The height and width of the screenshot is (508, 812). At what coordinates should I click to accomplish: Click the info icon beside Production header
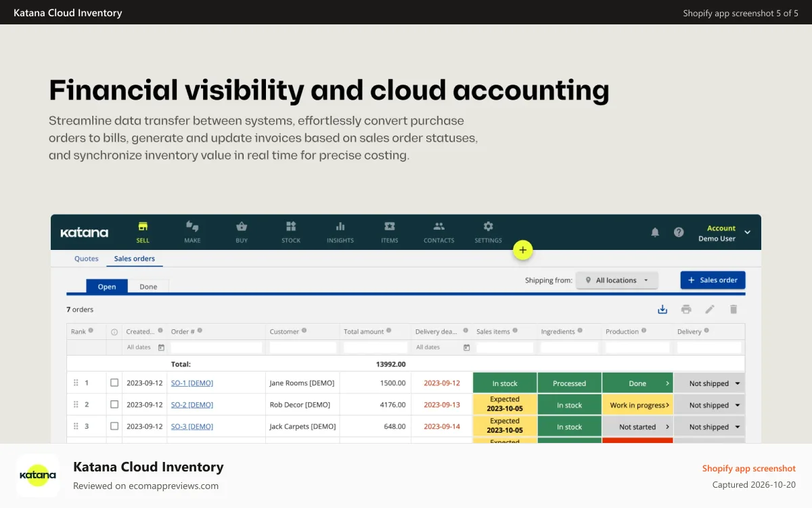(x=644, y=331)
